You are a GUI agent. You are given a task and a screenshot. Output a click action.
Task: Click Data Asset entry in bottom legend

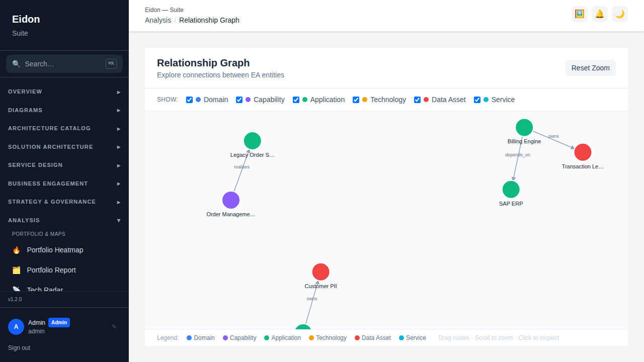(x=373, y=338)
